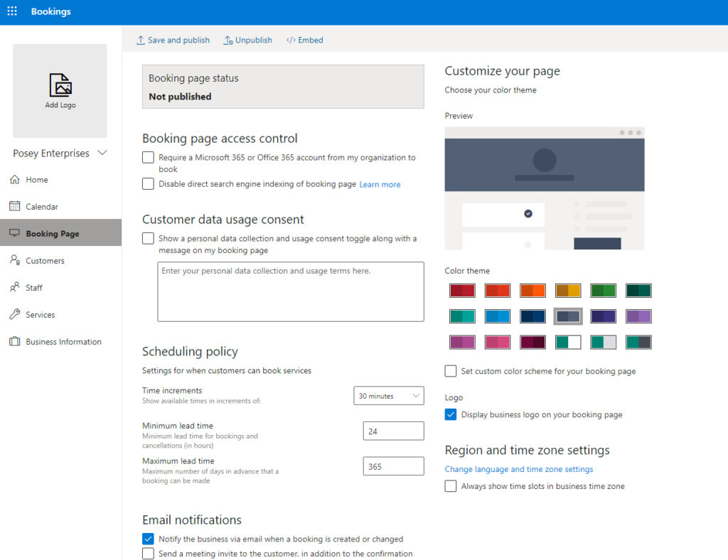Select the dark red color theme
Screen dimensions: 728x560
click(462, 291)
